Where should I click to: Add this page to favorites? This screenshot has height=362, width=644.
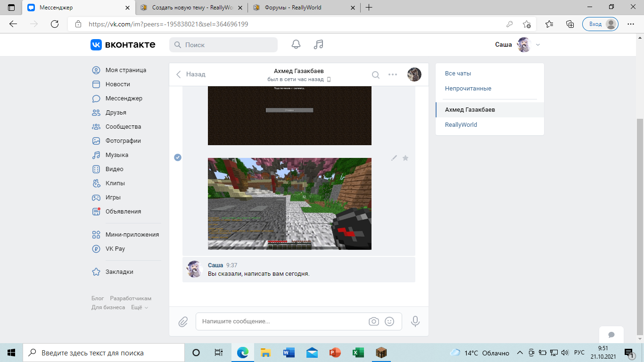point(527,24)
